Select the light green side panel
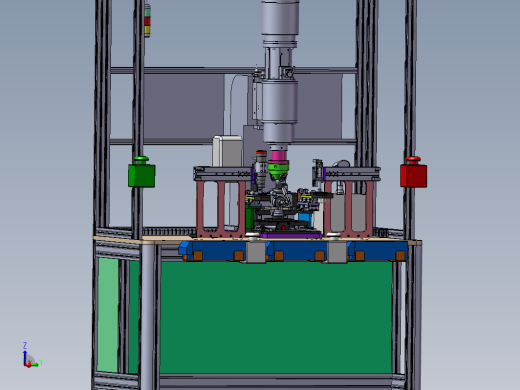Viewport: 520px width, 390px height. tap(108, 314)
